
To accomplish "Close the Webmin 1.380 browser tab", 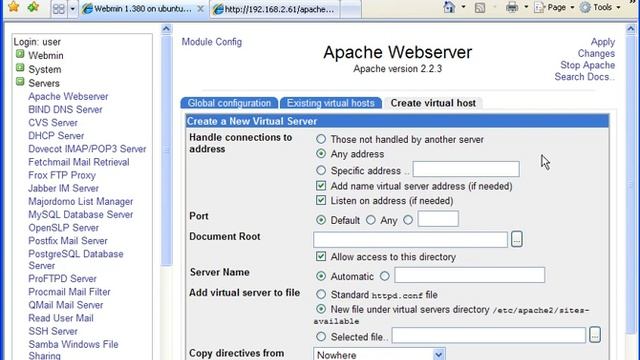I will (200, 9).
